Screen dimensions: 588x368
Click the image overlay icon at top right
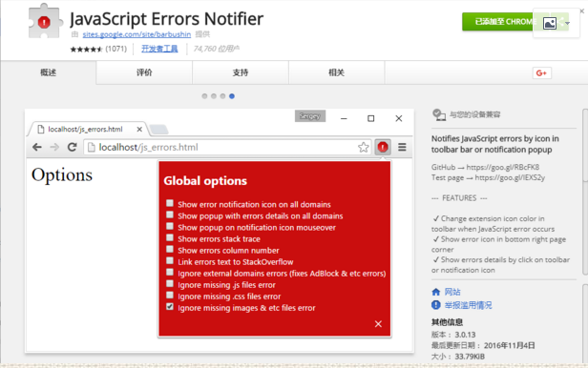[550, 24]
